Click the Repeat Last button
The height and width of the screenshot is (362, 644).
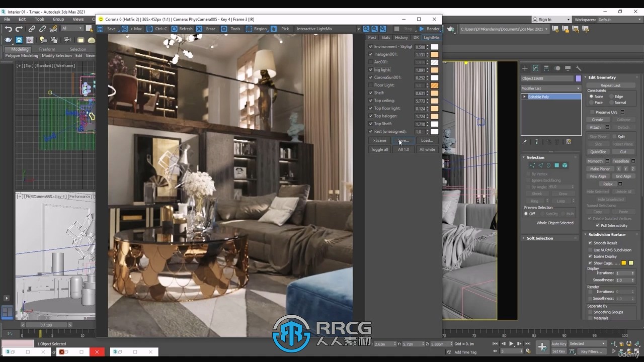tap(610, 85)
